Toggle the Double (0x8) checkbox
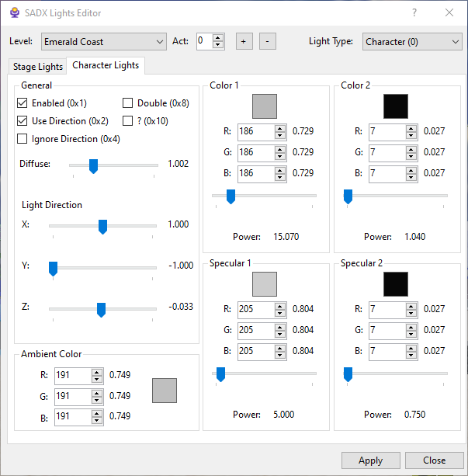 (x=128, y=103)
